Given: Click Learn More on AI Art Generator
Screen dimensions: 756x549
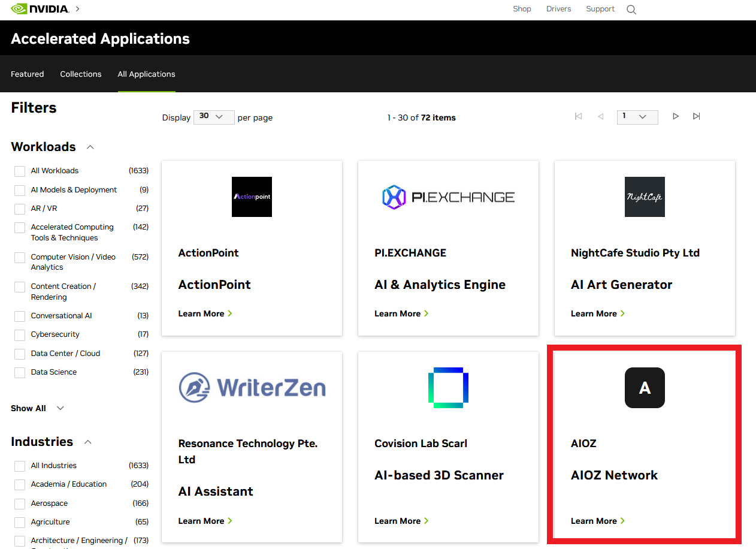Looking at the screenshot, I should click(598, 313).
